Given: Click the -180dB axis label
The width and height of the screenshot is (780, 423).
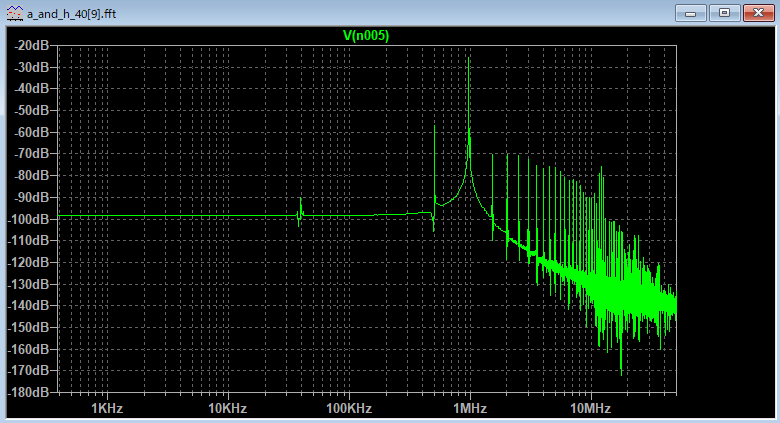Looking at the screenshot, I should [x=29, y=393].
